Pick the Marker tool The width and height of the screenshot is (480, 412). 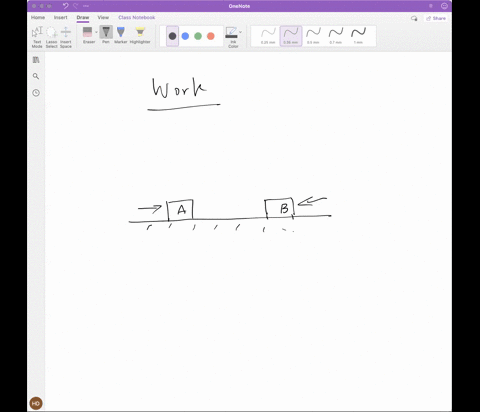click(121, 35)
